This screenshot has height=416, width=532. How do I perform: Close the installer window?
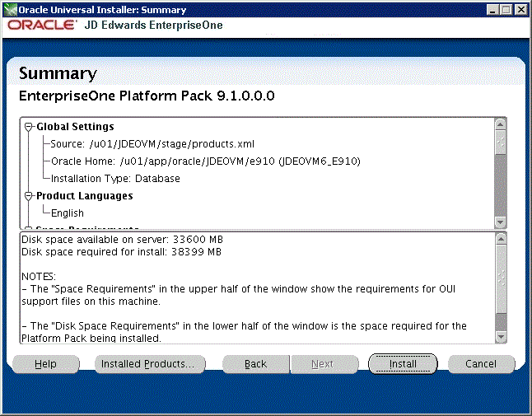click(x=520, y=10)
